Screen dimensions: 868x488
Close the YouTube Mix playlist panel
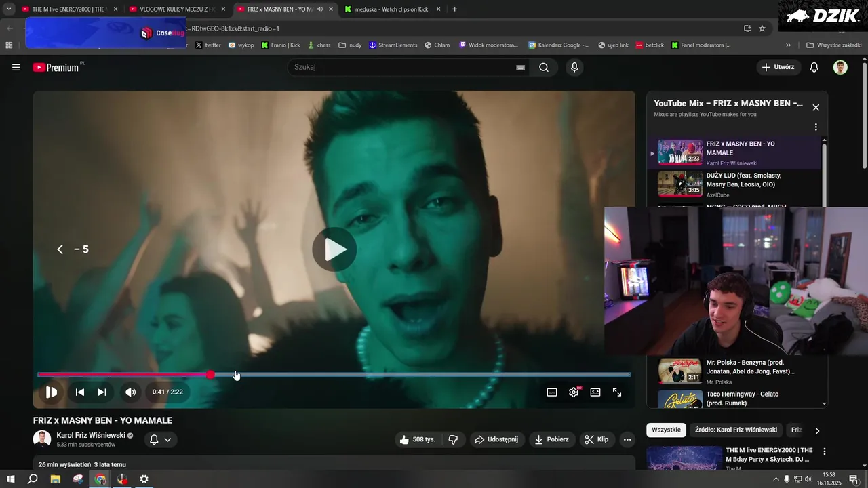click(816, 107)
